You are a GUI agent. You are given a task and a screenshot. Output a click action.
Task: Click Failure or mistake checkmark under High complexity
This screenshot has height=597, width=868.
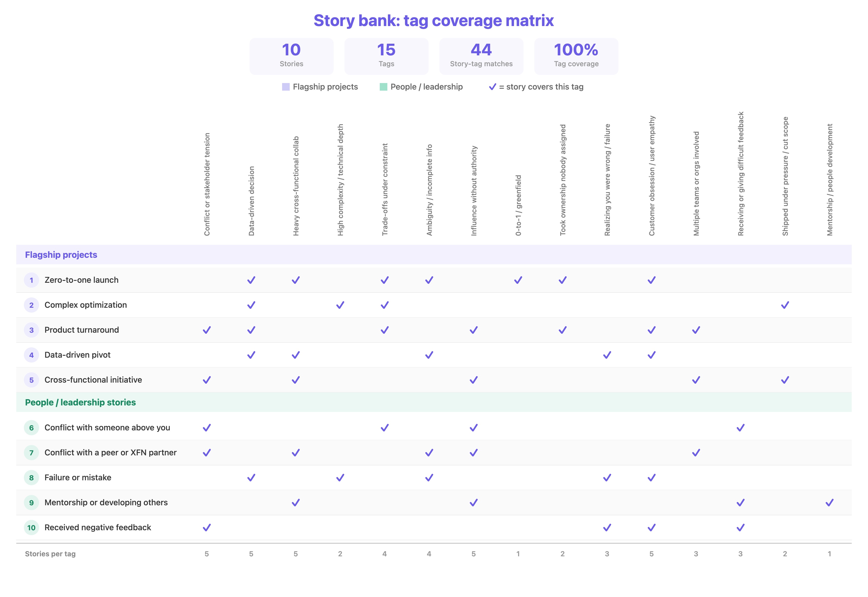(x=340, y=478)
